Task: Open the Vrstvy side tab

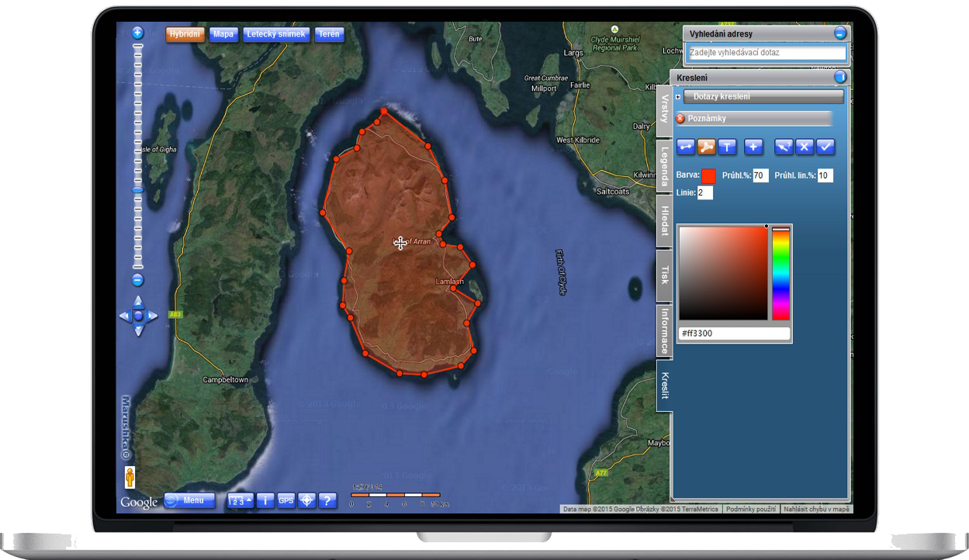Action: coord(664,109)
